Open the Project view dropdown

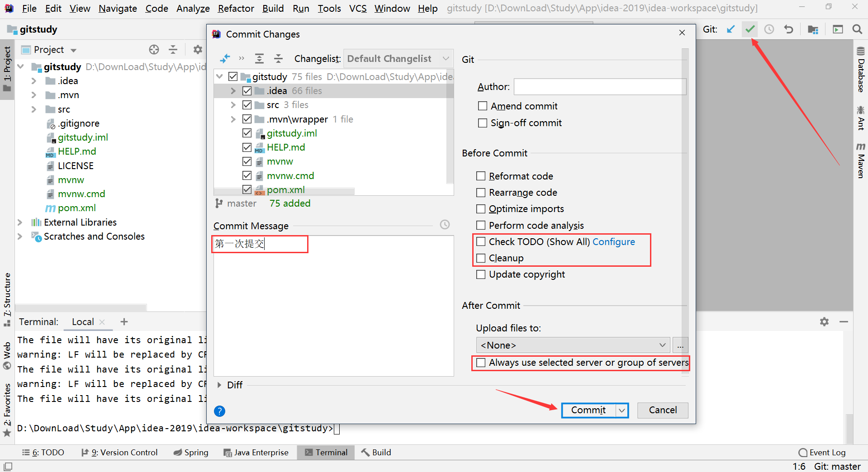[x=73, y=50]
